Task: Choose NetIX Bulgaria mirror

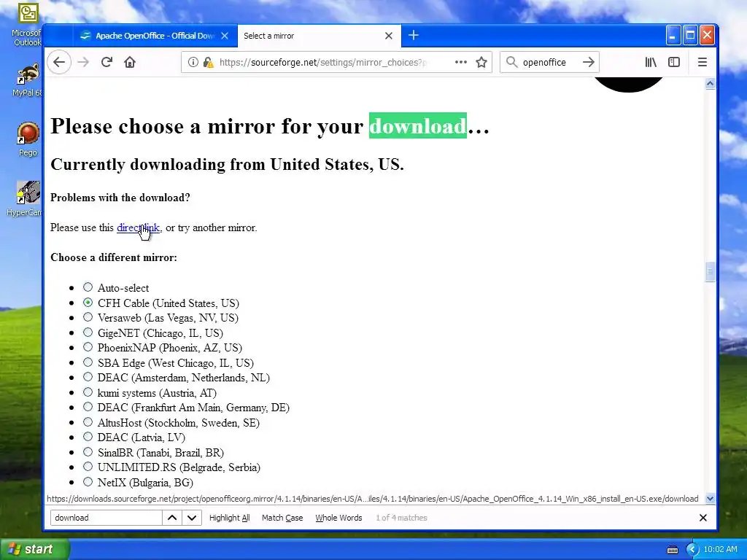Action: click(x=88, y=482)
